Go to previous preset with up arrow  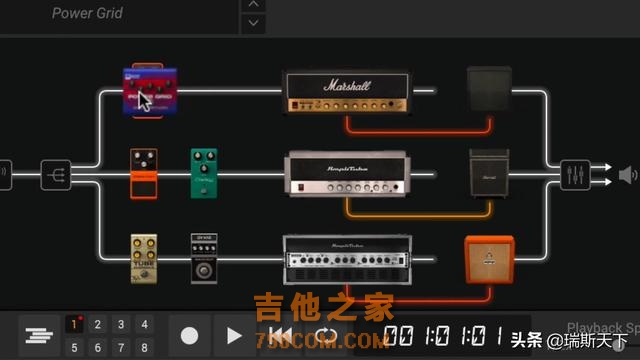pyautogui.click(x=253, y=5)
